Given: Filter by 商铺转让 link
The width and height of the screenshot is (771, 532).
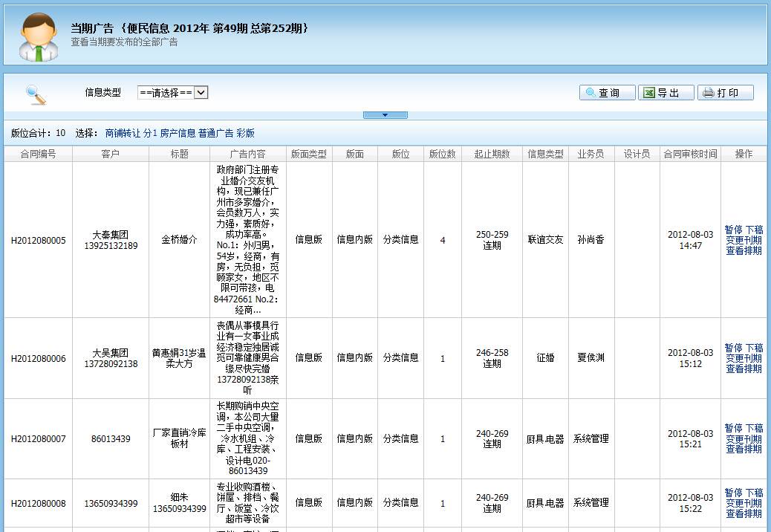Looking at the screenshot, I should 123,134.
